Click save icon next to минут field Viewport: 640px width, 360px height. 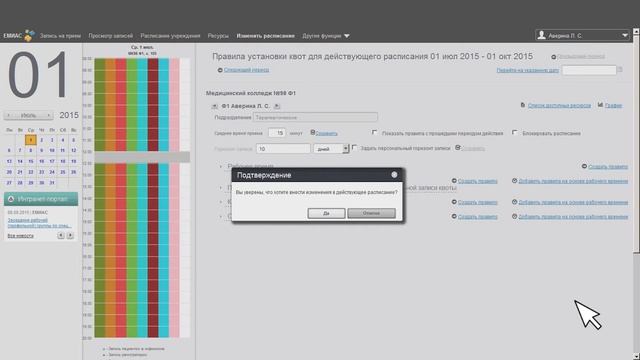click(313, 133)
